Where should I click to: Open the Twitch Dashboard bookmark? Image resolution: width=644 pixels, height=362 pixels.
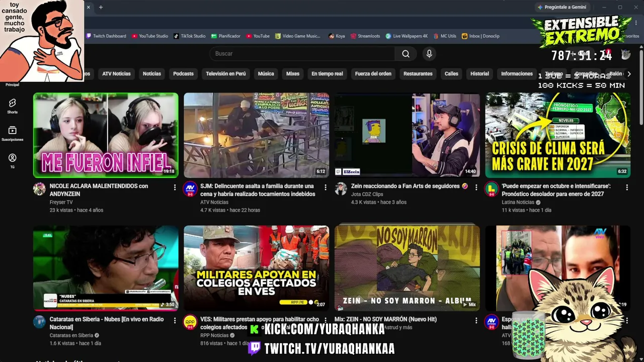coord(106,36)
